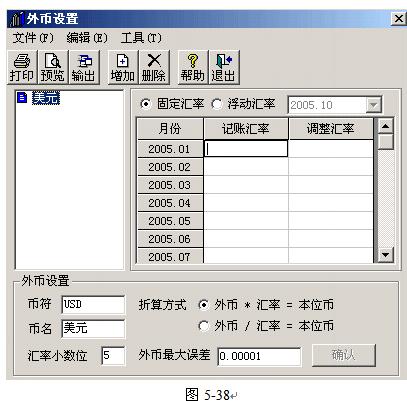Screen dimensions: 407x401
Task: Expand the 2005.10 month dropdown
Action: (373, 105)
